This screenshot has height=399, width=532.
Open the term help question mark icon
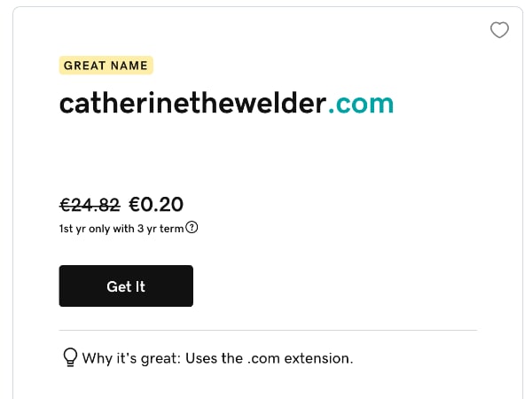click(192, 227)
